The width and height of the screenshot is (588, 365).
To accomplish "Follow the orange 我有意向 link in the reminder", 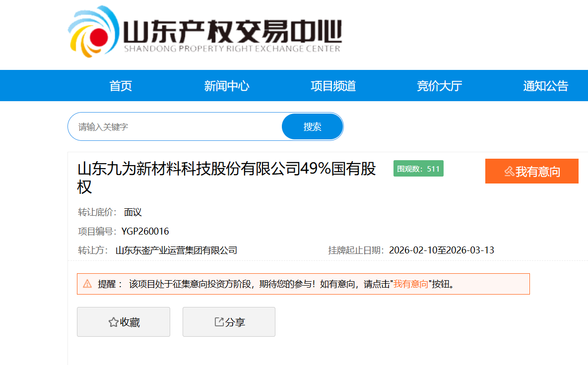I will pos(411,284).
